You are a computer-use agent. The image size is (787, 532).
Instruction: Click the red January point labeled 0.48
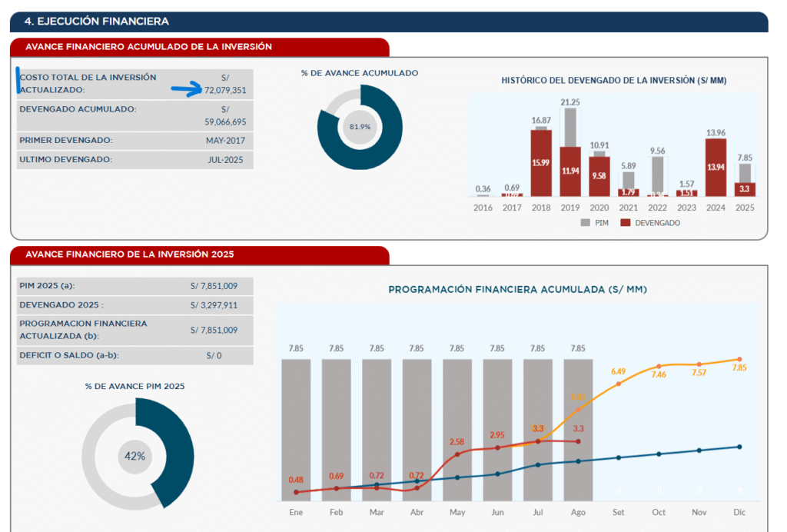(296, 492)
